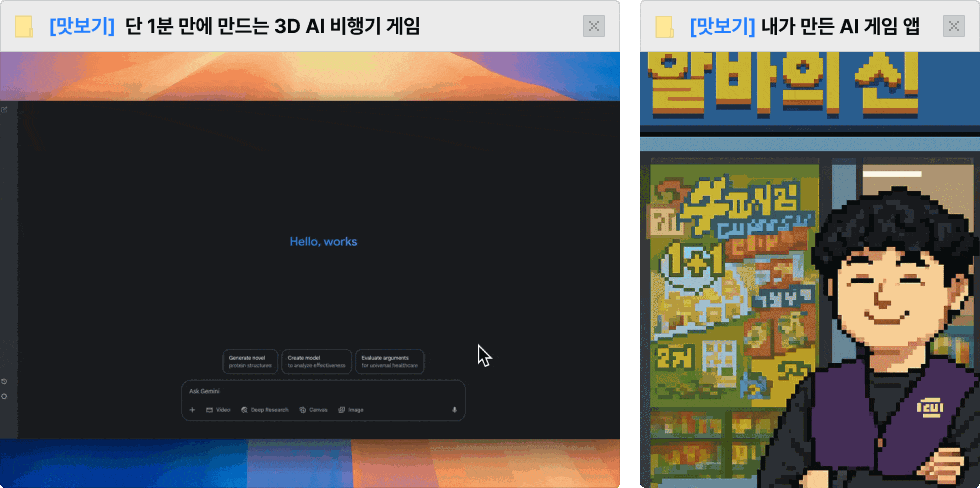Click the plus attach icon in Gemini prompt
Image resolution: width=980 pixels, height=488 pixels.
(x=192, y=410)
